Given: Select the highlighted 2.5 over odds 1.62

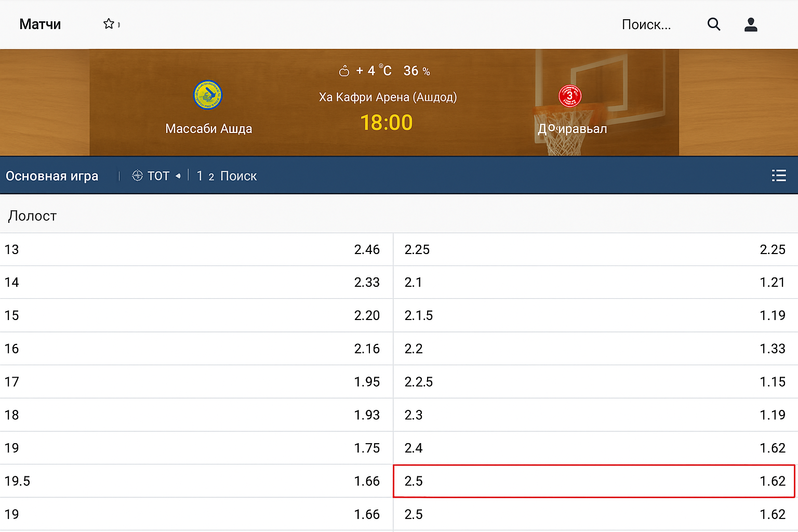Looking at the screenshot, I should [594, 481].
